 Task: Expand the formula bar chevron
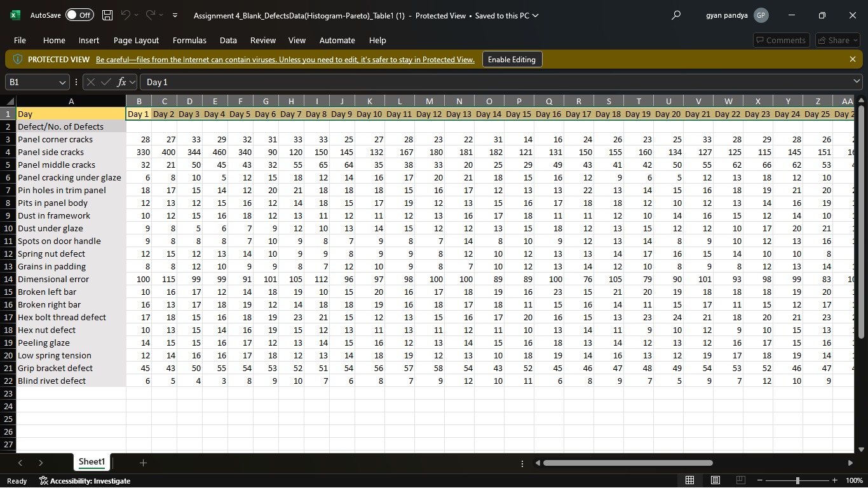coord(857,81)
